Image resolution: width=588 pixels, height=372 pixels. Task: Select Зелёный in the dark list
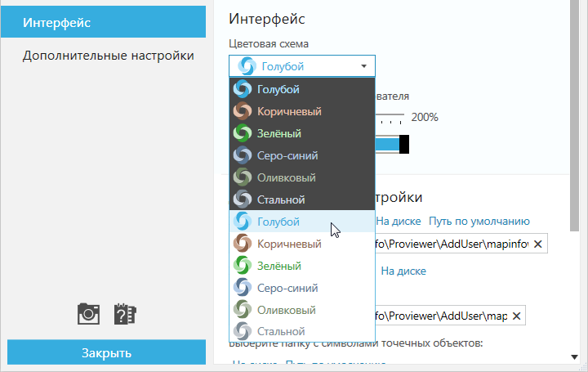click(x=302, y=133)
